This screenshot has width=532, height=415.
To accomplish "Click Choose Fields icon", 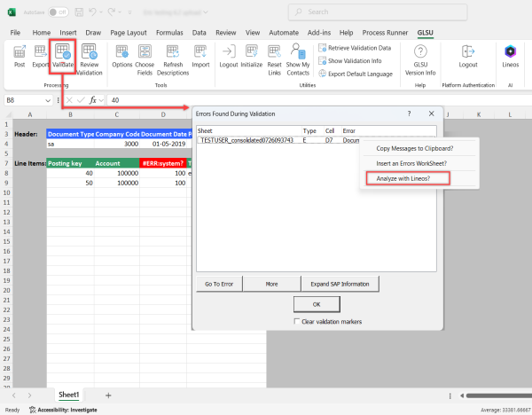I will [145, 59].
